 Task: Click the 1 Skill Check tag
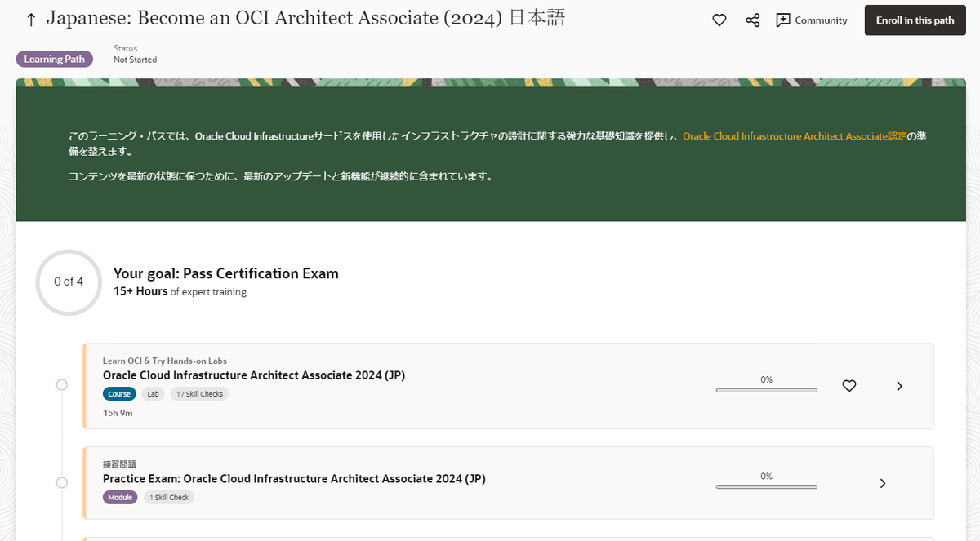tap(169, 498)
